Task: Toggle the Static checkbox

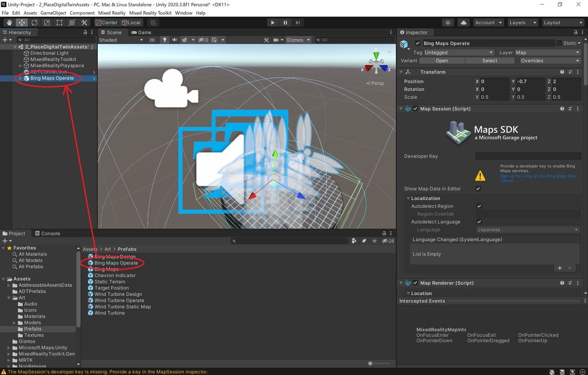Action: coord(559,43)
